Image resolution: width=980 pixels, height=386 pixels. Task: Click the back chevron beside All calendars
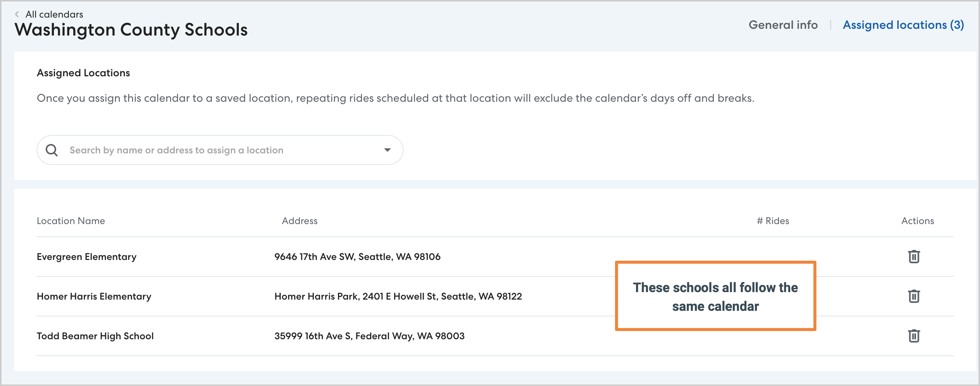pyautogui.click(x=17, y=15)
